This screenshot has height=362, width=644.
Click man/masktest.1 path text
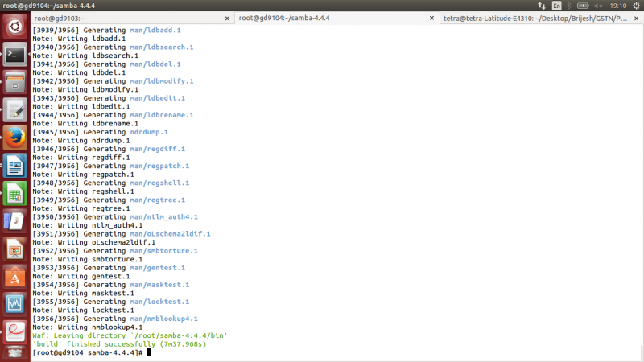[x=159, y=285]
